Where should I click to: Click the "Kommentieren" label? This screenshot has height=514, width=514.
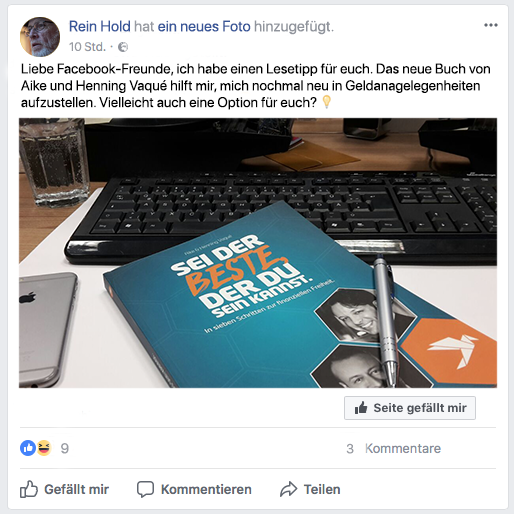(206, 489)
